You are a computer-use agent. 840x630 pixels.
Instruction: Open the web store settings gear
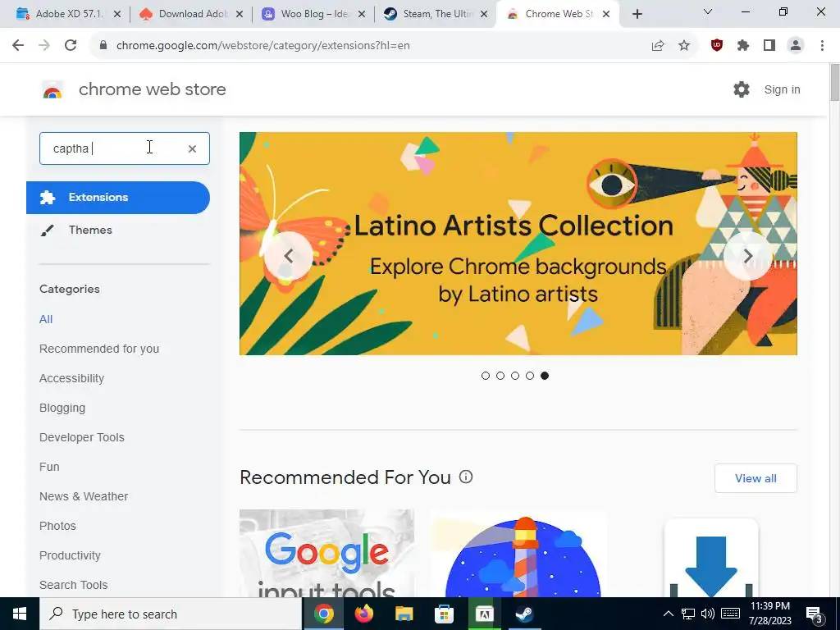pyautogui.click(x=742, y=89)
